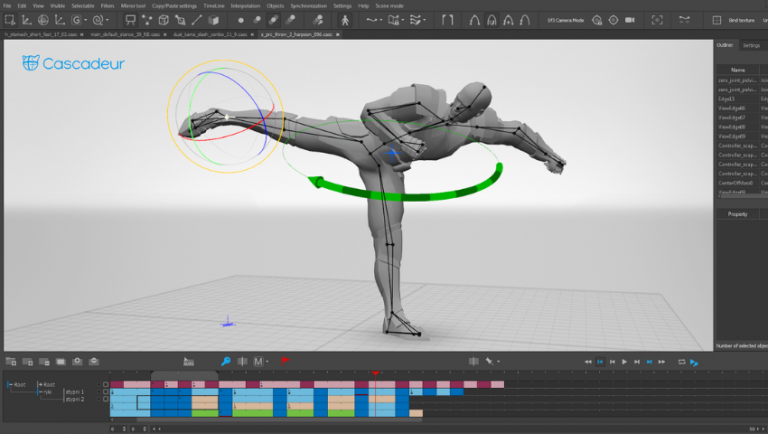
Task: Click the play button
Action: tap(624, 362)
